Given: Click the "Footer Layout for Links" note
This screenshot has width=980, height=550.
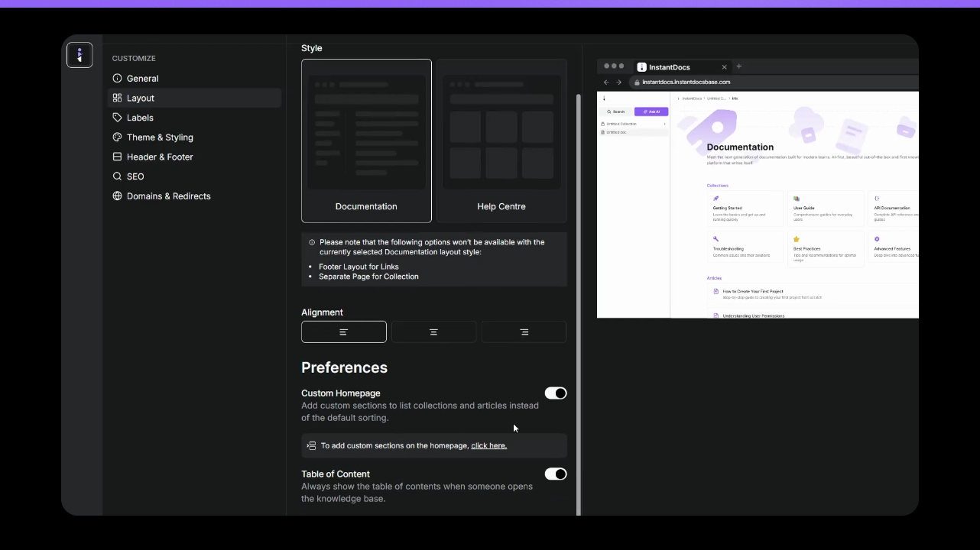Looking at the screenshot, I should coord(359,267).
